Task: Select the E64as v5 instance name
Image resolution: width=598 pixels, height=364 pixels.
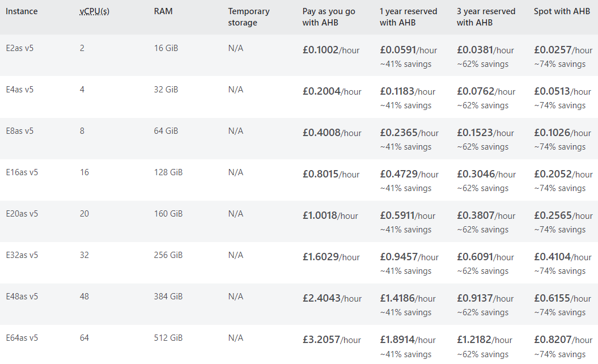Action: [22, 338]
